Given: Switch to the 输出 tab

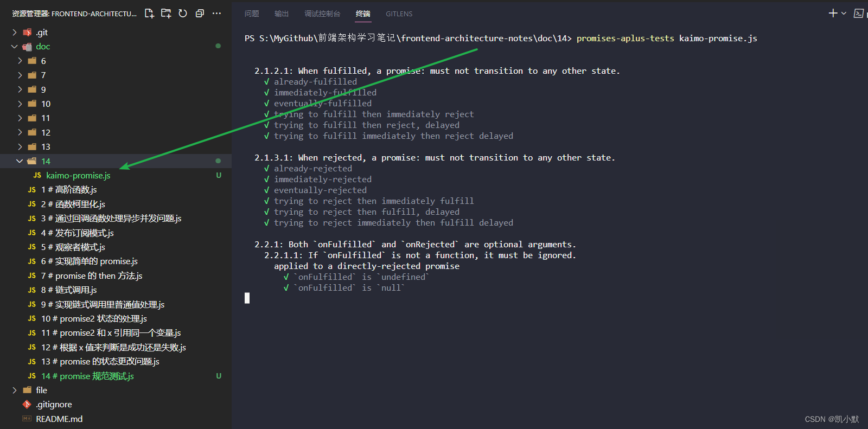Looking at the screenshot, I should point(282,14).
